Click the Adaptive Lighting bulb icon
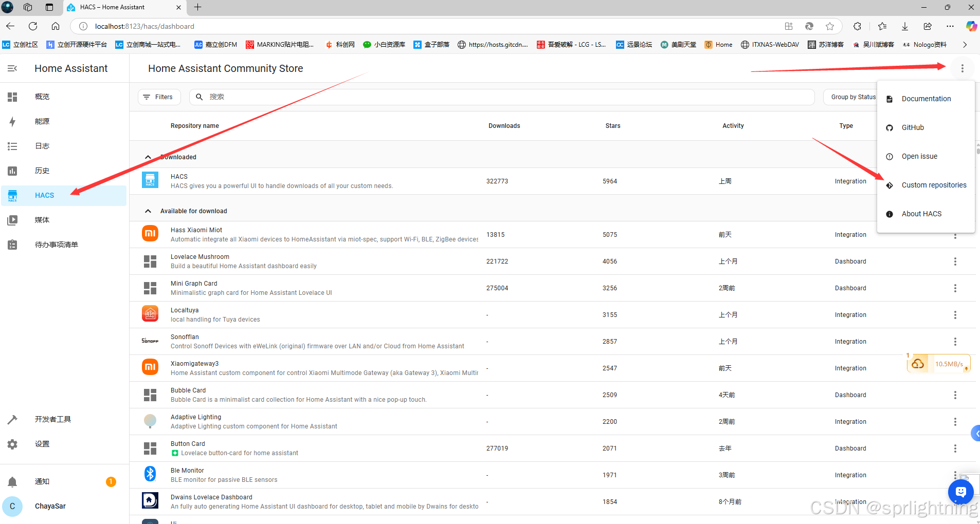The image size is (980, 524). (x=150, y=421)
